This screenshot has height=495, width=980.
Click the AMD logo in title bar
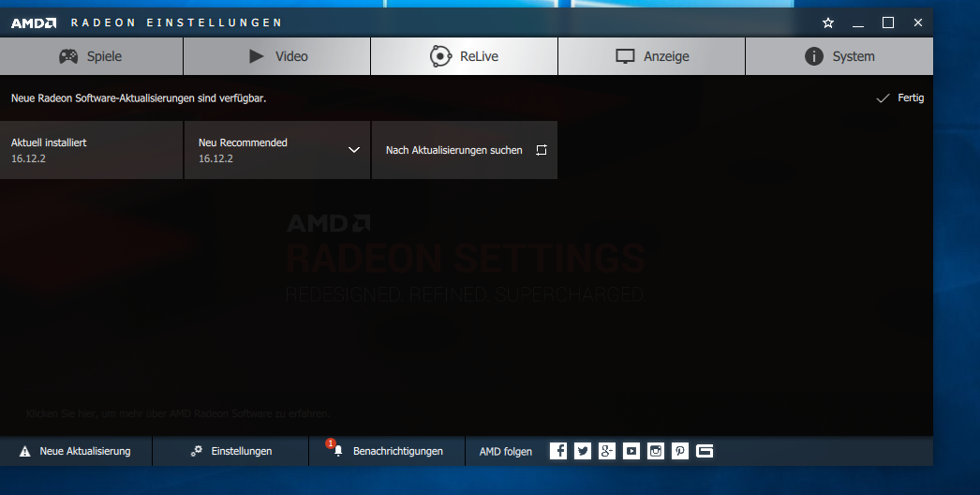coord(34,23)
